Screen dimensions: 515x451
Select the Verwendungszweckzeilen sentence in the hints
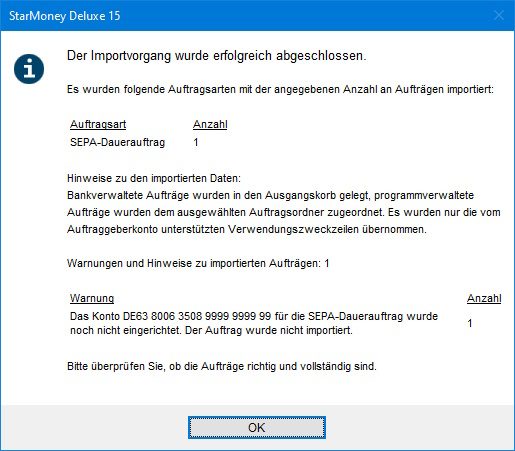tap(284, 221)
